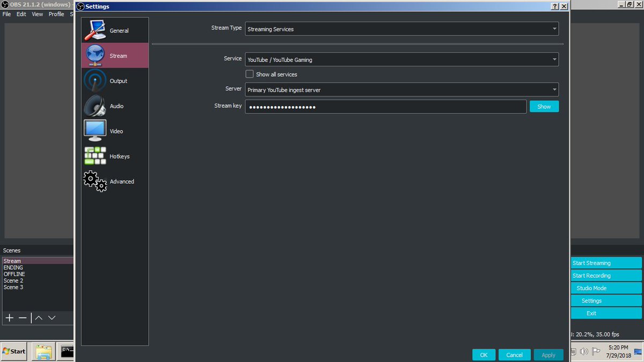Toggle Studio Mode in OBS main window

(x=606, y=288)
